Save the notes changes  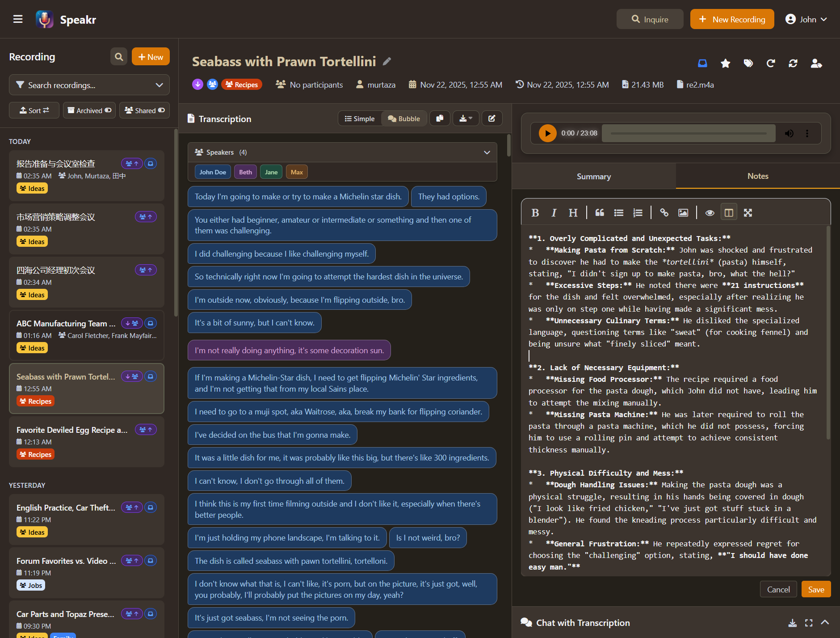(815, 589)
